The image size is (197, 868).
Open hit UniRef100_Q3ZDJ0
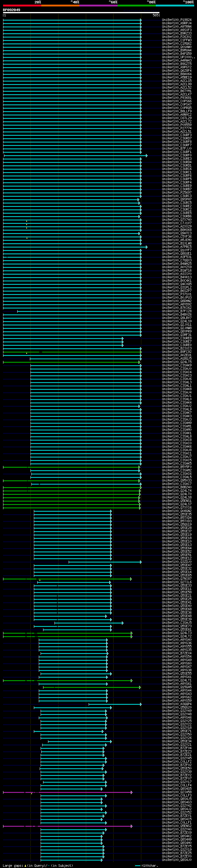176,562
